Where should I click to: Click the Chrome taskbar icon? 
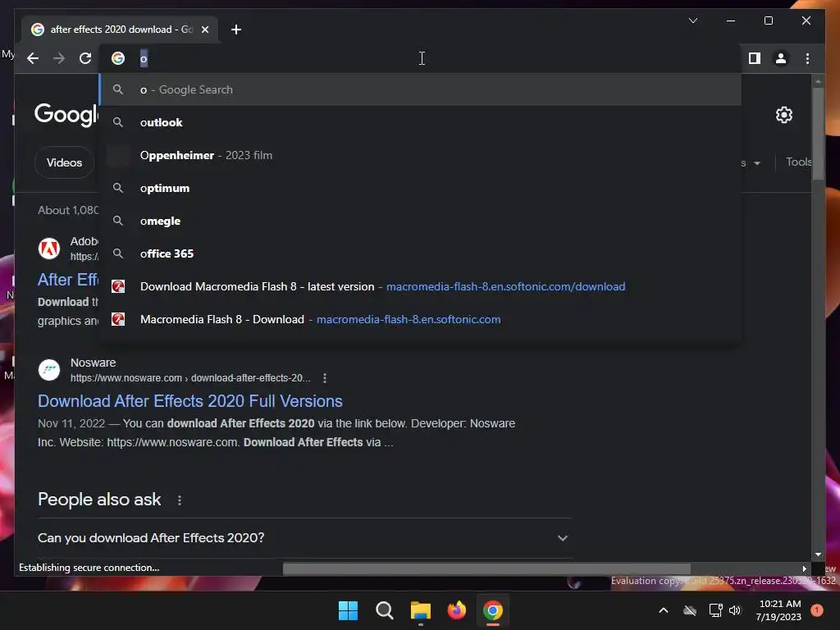[x=493, y=610]
